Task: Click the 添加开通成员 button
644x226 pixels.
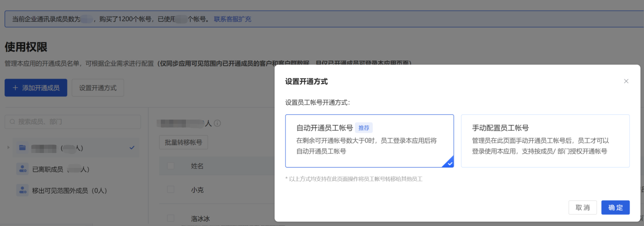Action: (36, 88)
